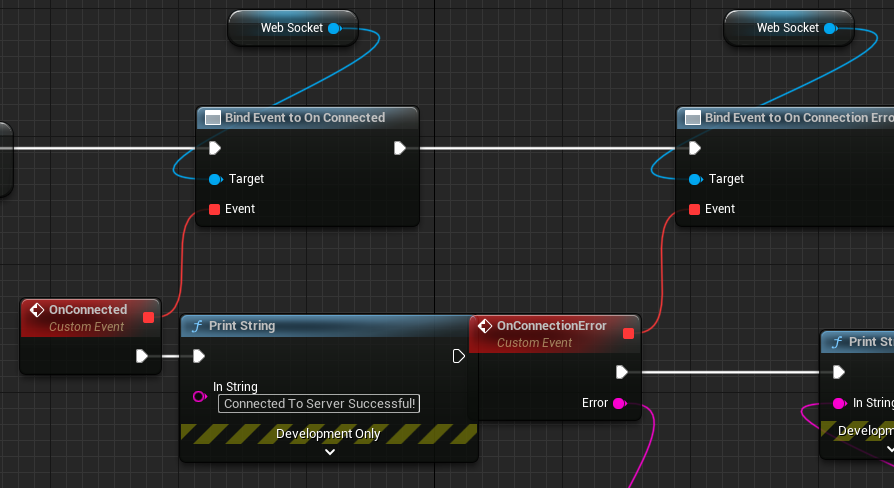The image size is (894, 488).
Task: Click OnConnectionError exec output pin
Action: [622, 372]
